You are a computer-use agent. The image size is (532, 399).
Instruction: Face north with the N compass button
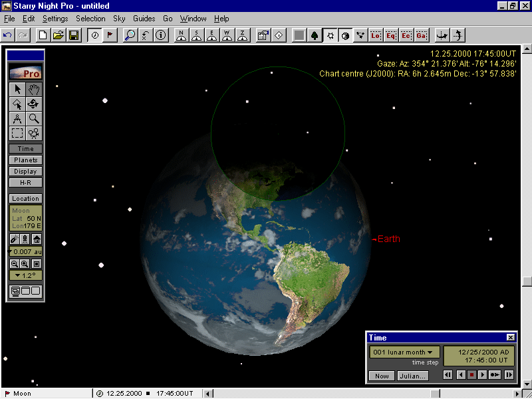click(182, 35)
